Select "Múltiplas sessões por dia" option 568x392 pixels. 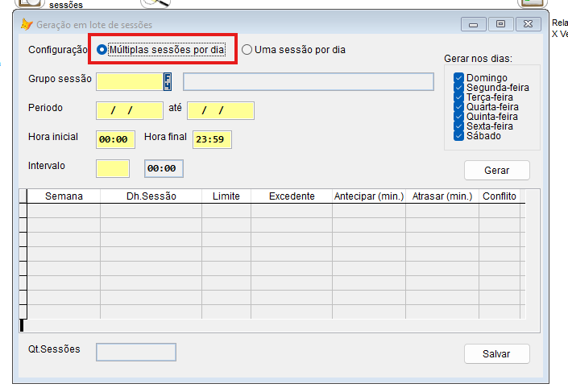coord(102,50)
